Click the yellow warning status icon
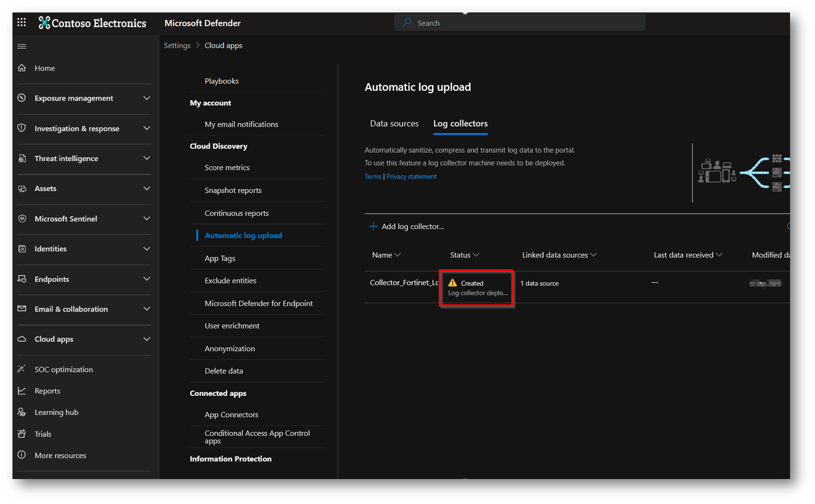The image size is (815, 504). point(452,283)
